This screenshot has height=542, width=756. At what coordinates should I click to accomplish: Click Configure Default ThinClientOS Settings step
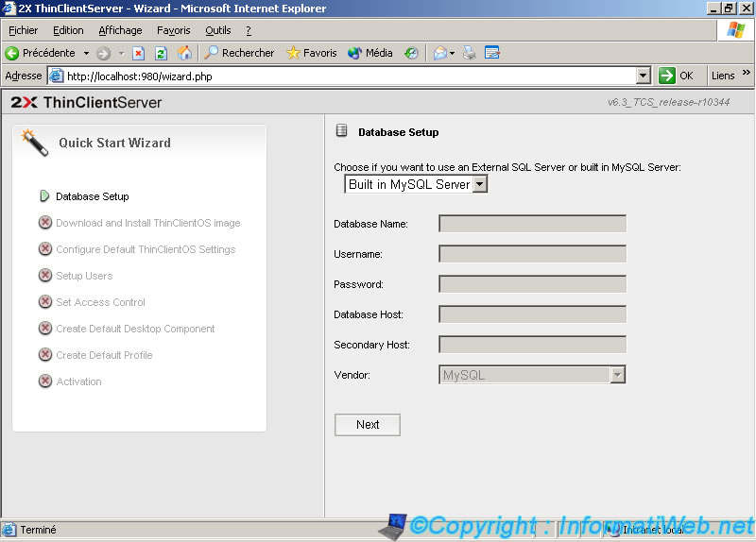click(146, 249)
